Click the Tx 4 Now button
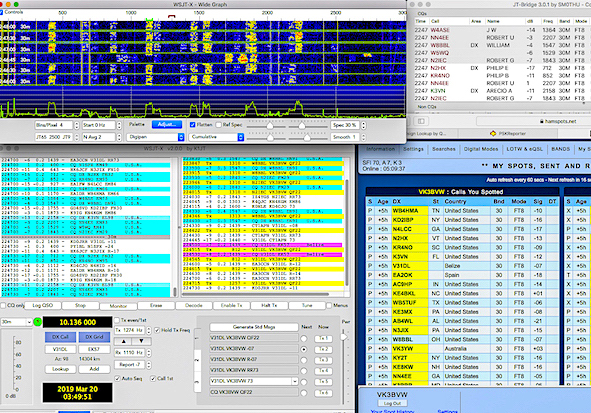591x413 pixels. click(323, 371)
